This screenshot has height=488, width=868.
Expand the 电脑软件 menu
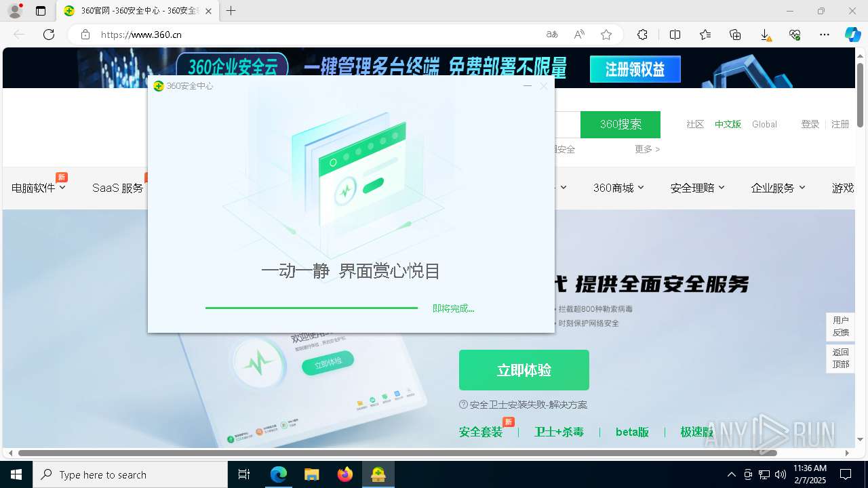pos(39,188)
